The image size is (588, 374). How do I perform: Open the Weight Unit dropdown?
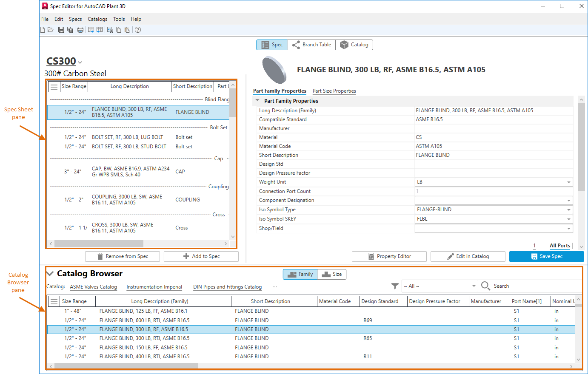pyautogui.click(x=569, y=182)
